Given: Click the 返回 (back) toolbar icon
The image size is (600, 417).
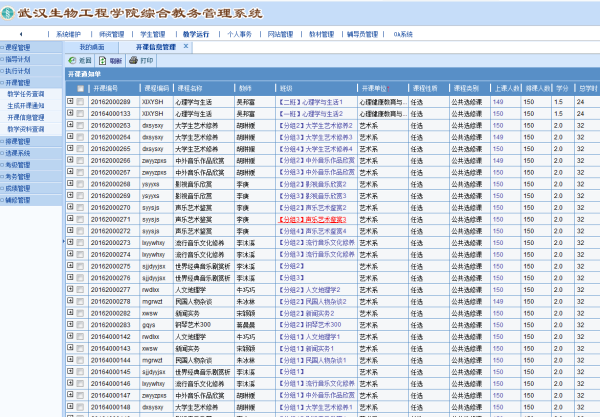Looking at the screenshot, I should 79,60.
